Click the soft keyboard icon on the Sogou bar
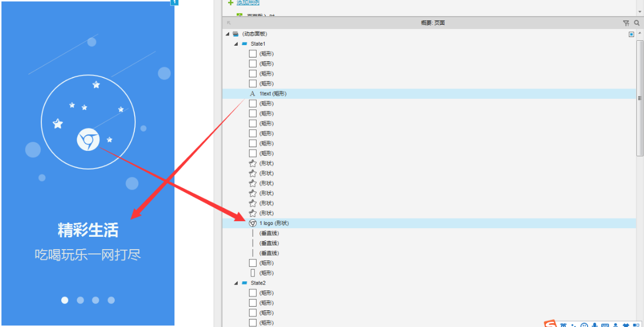Screen dimensions: 644x327 605,325
